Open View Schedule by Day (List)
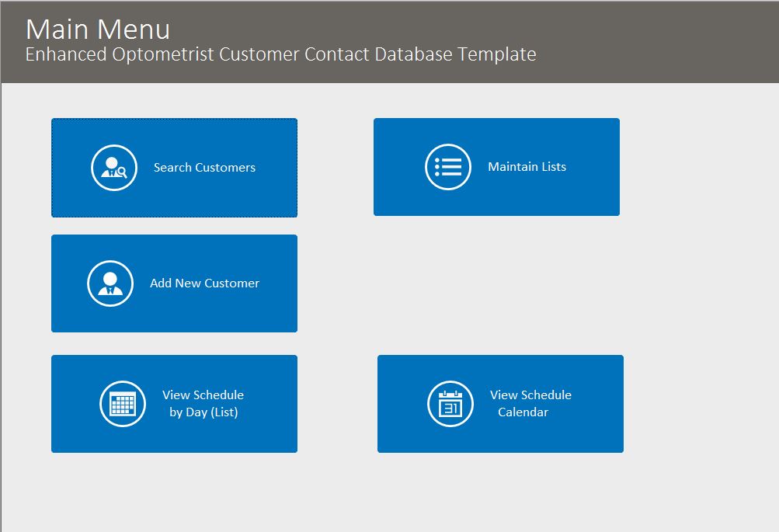Screen dimensions: 779x532 tap(175, 403)
